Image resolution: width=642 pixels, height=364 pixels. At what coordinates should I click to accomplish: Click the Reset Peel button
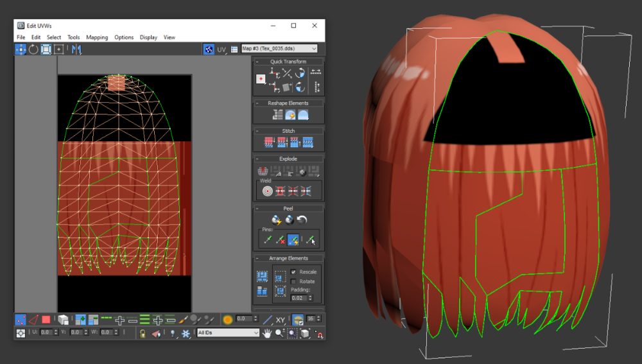coord(302,220)
